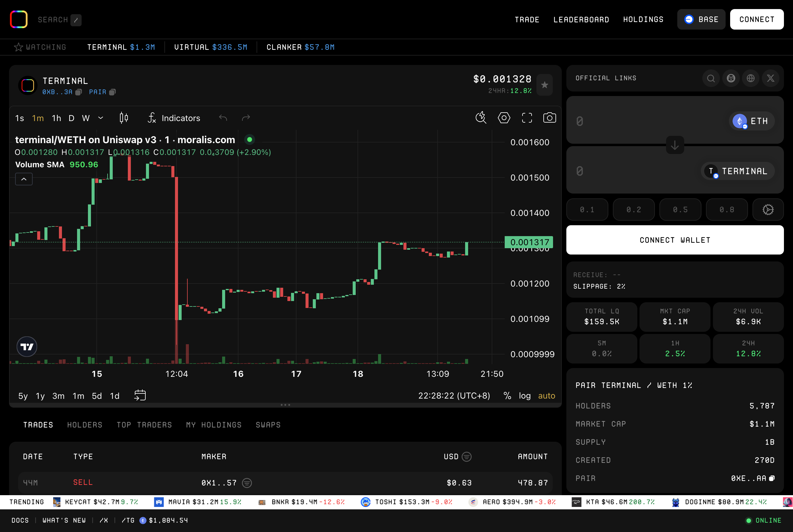Open the ETH token selector
The width and height of the screenshot is (793, 532).
[x=751, y=121]
